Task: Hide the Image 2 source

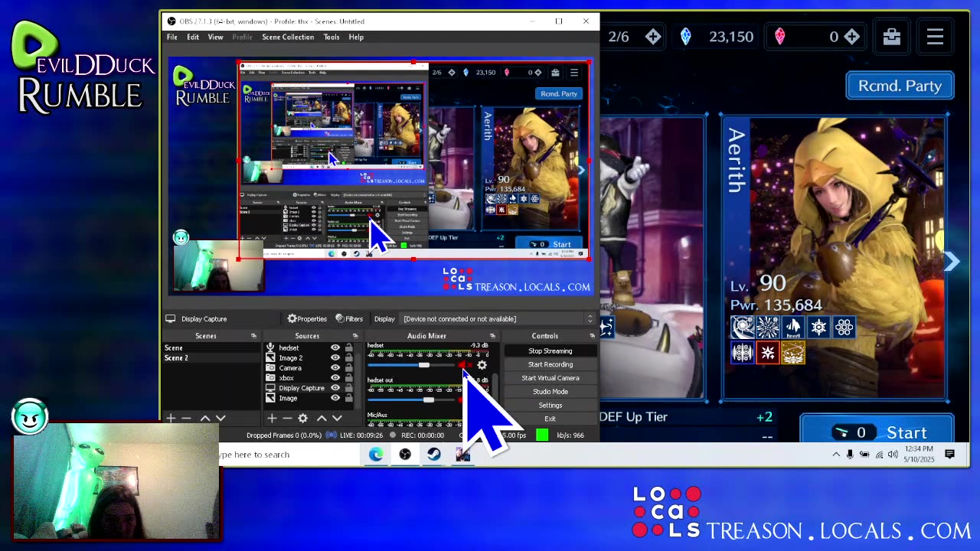Action: tap(335, 358)
